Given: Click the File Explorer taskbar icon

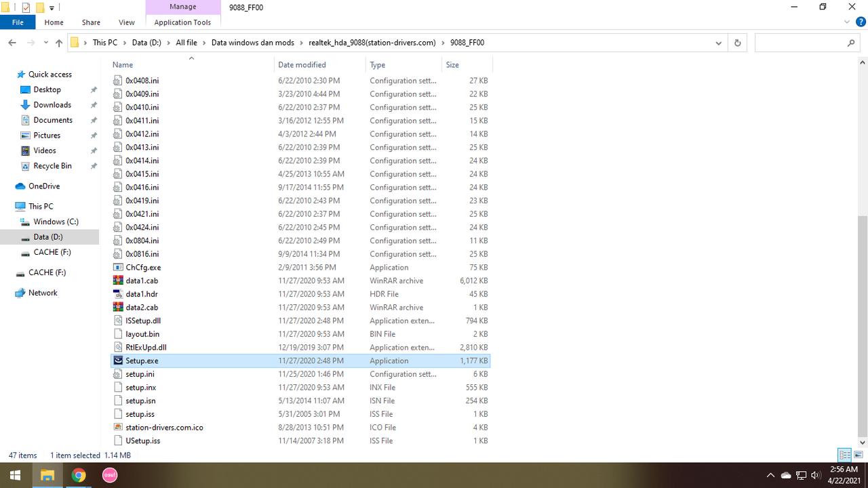Looking at the screenshot, I should 47,475.
